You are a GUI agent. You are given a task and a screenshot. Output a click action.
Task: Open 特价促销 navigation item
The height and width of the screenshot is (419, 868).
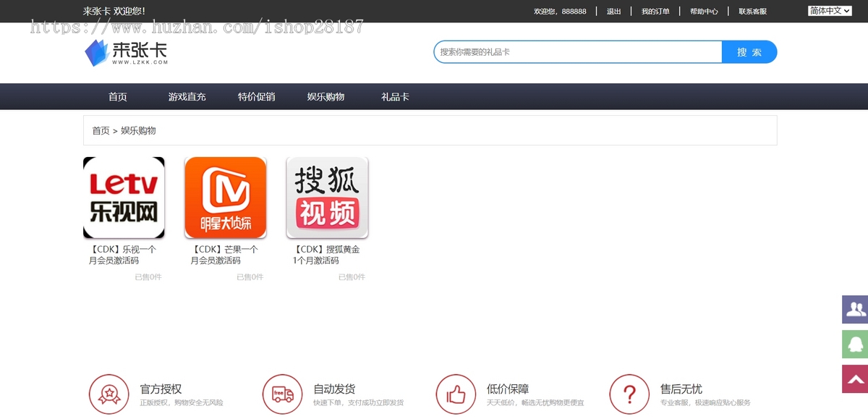[x=257, y=97]
